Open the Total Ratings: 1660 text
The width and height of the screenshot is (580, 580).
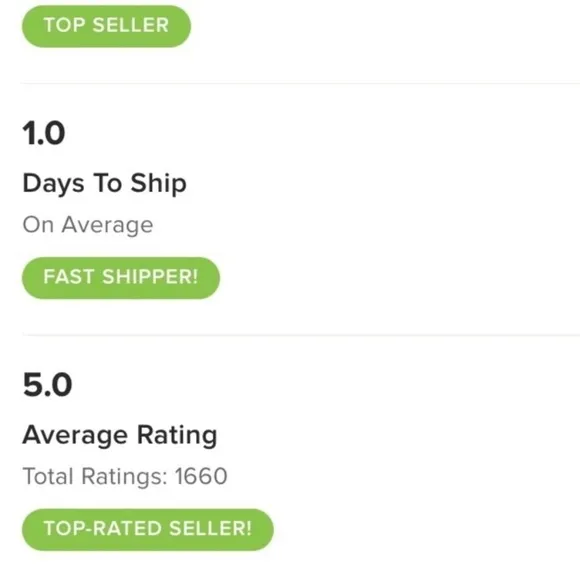coord(125,476)
